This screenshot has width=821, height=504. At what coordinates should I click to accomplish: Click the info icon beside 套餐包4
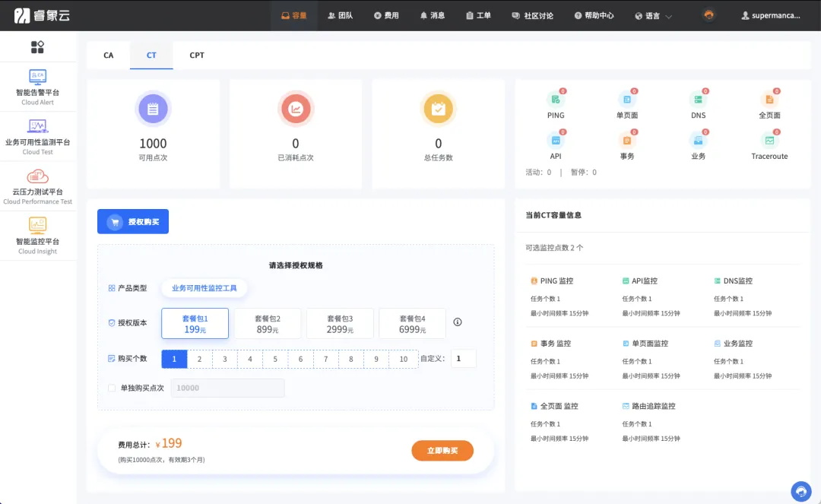(458, 322)
